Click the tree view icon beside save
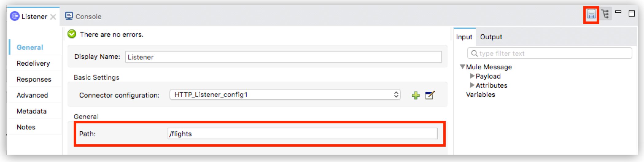Image resolution: width=644 pixels, height=162 pixels. pos(605,14)
